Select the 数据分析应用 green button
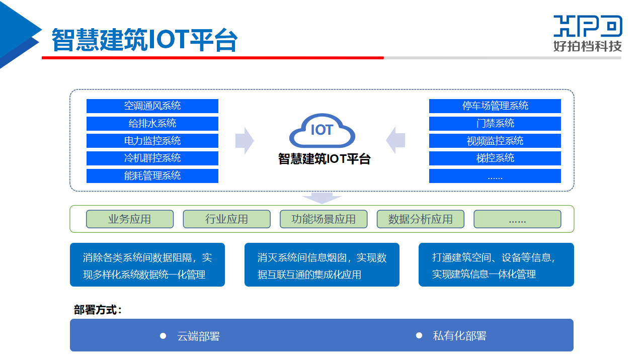 [x=421, y=219]
